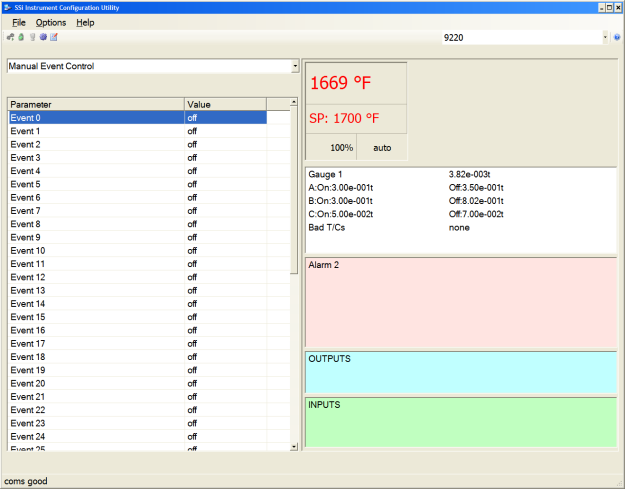Click the auto mode button
This screenshot has width=625, height=489.
pos(382,147)
